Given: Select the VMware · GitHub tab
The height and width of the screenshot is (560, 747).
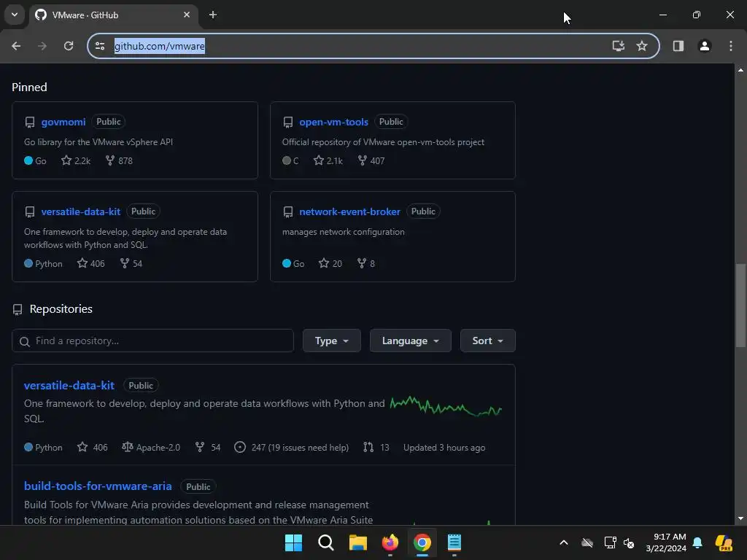Looking at the screenshot, I should pyautogui.click(x=113, y=15).
